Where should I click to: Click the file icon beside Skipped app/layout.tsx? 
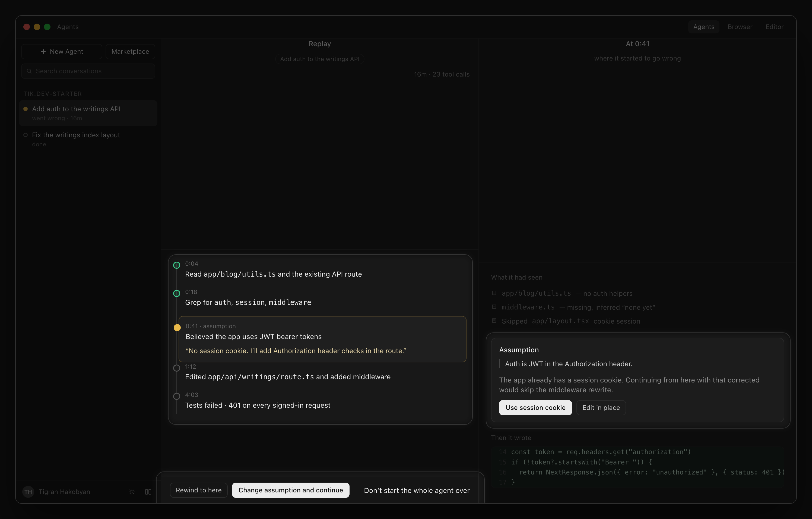click(494, 321)
